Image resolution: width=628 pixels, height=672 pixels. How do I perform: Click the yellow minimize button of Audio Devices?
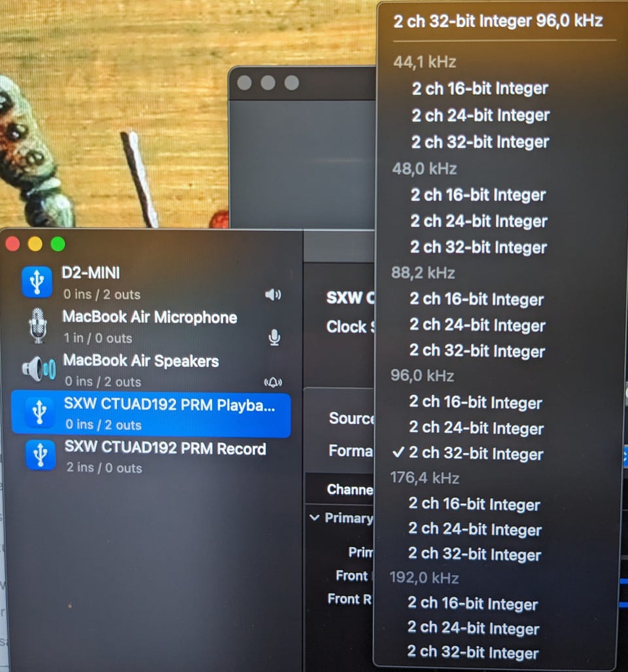tap(35, 244)
